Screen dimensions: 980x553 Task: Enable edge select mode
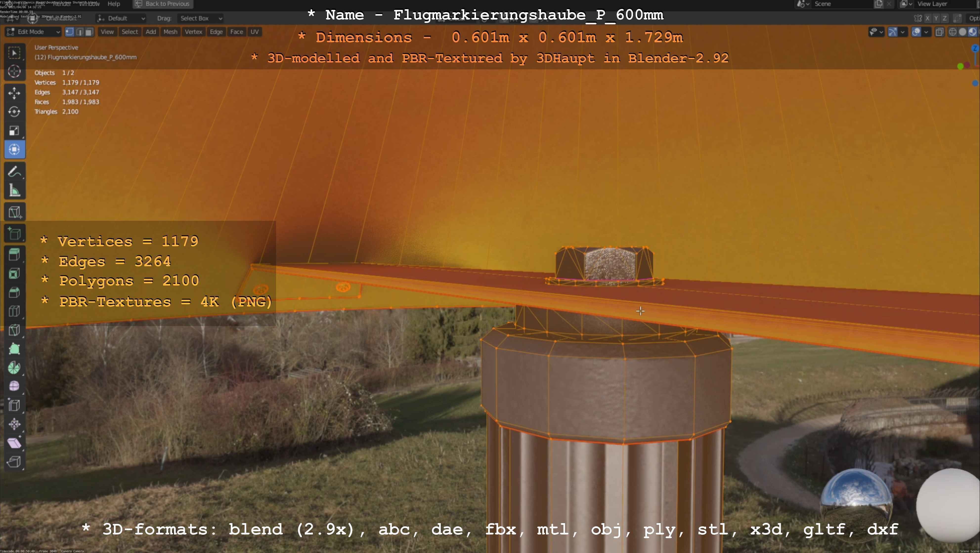coord(79,32)
